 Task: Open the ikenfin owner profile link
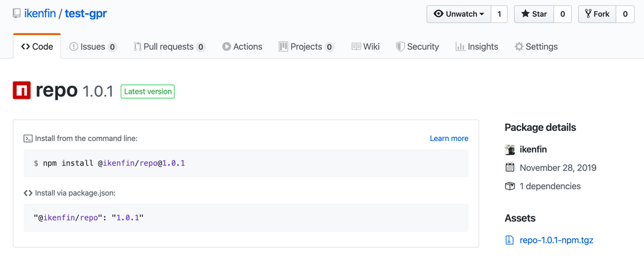tap(41, 14)
